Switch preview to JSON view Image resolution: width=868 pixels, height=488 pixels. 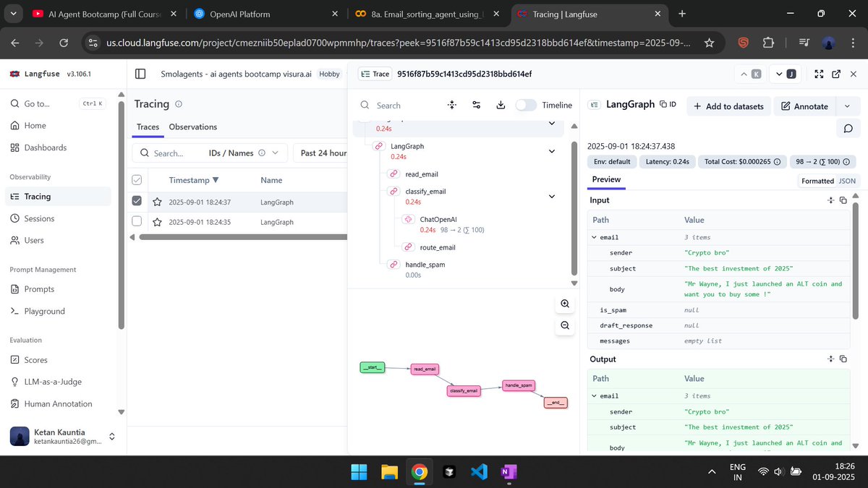coord(847,181)
